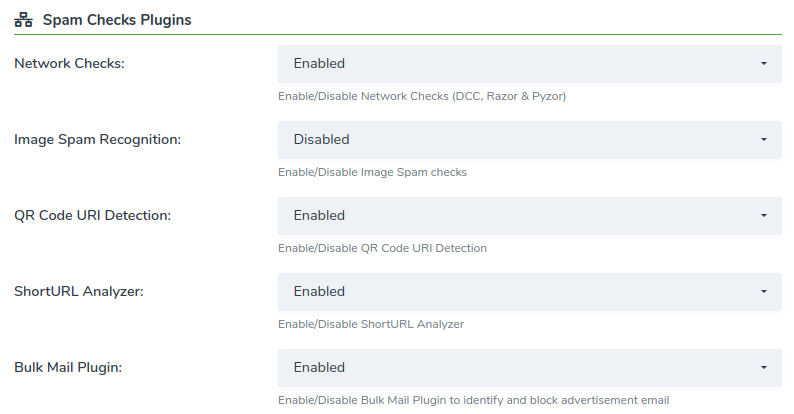Click the caret arrow in QR Code URI field
The width and height of the screenshot is (794, 414).
click(764, 216)
